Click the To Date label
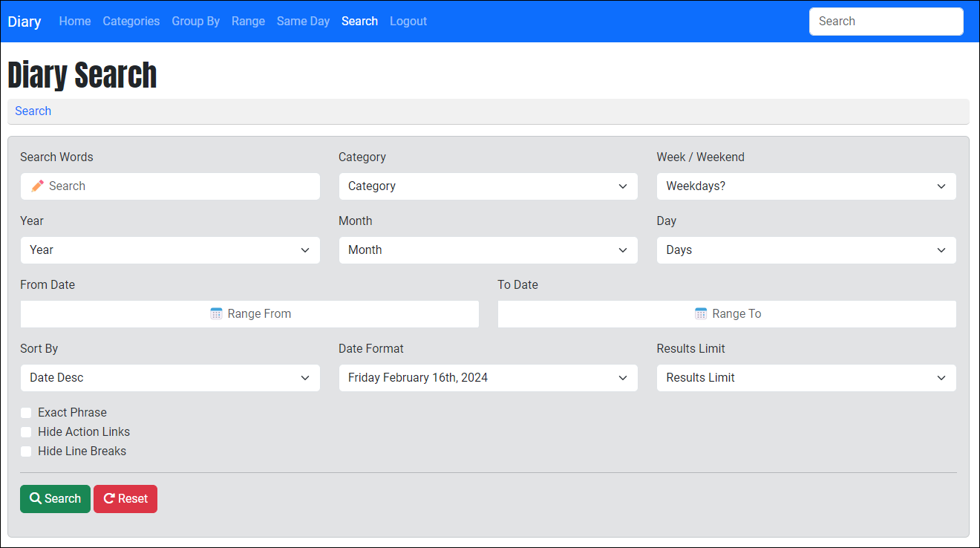This screenshot has height=548, width=980. [x=517, y=285]
